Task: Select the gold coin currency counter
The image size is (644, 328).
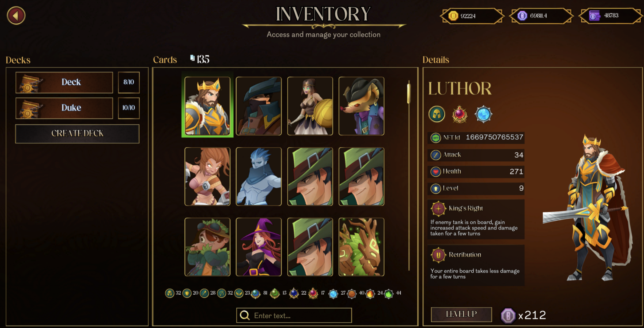Action: tap(472, 16)
